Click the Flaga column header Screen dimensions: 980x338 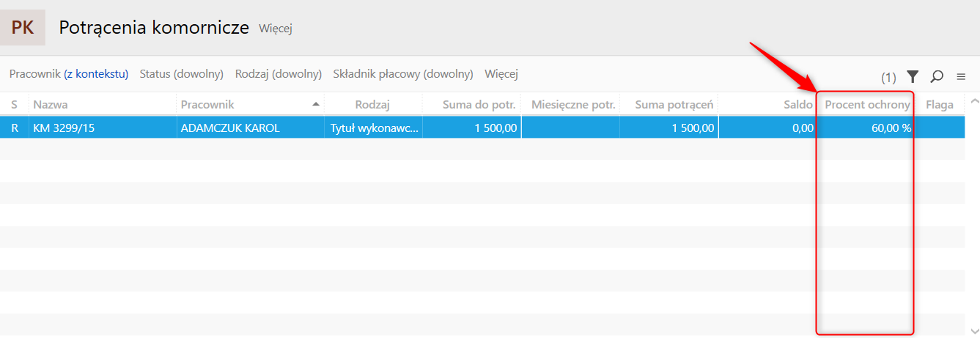940,105
